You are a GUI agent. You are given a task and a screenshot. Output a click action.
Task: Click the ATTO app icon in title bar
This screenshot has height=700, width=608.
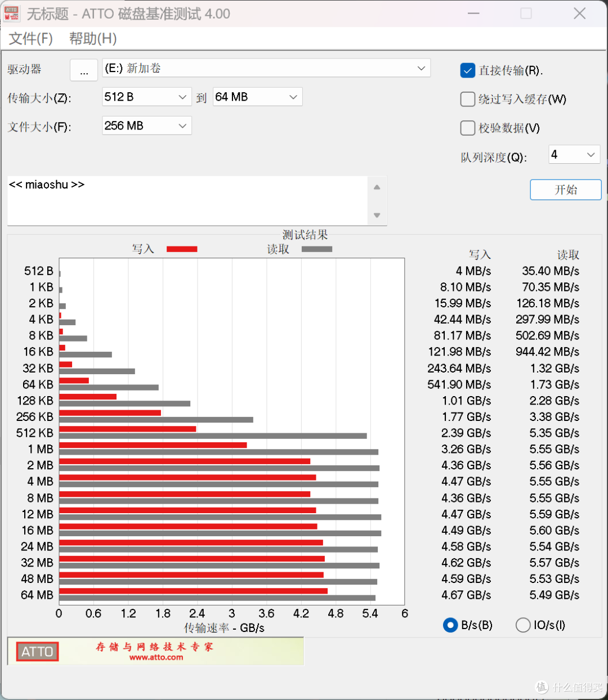[11, 14]
